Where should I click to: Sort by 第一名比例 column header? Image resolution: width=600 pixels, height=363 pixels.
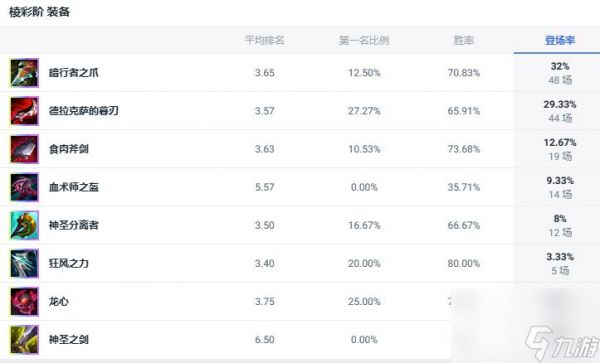[x=364, y=40]
